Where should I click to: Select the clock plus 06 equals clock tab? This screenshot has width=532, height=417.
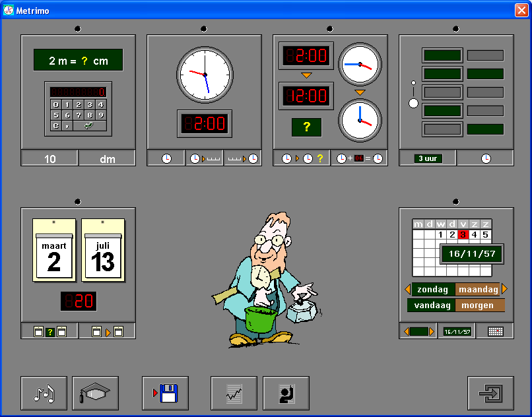359,158
